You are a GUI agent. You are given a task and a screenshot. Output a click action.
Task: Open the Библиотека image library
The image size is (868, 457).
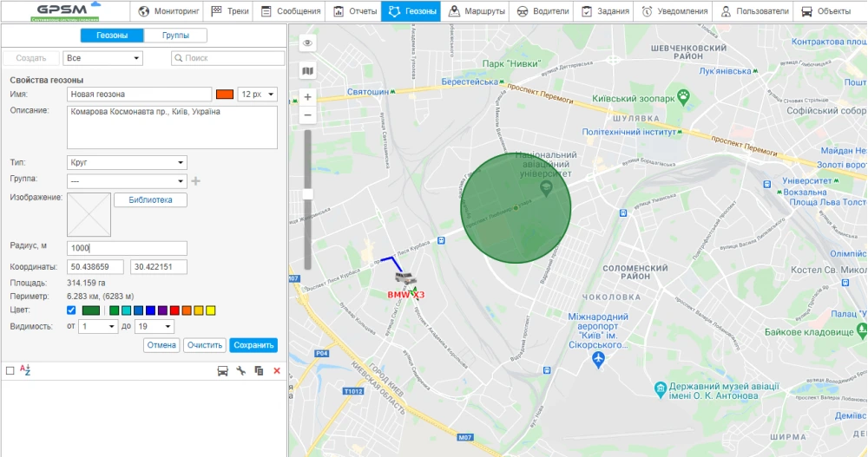click(x=156, y=200)
